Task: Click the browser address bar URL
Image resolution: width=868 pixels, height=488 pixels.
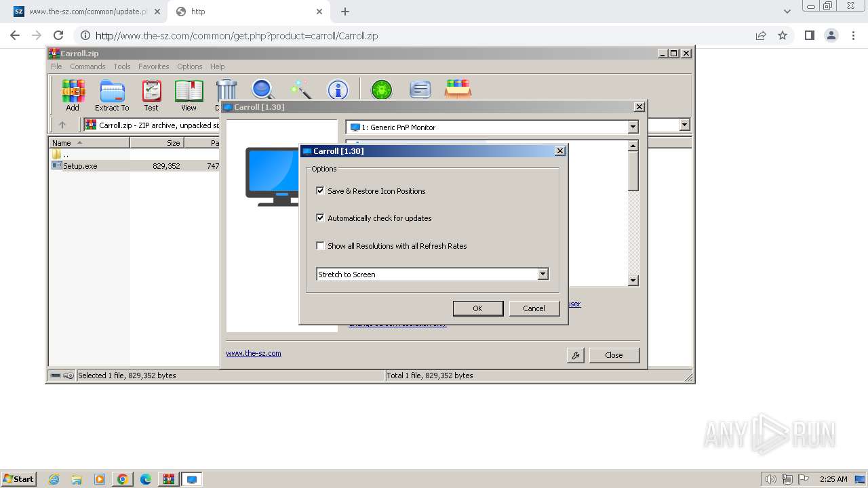Action: point(237,36)
